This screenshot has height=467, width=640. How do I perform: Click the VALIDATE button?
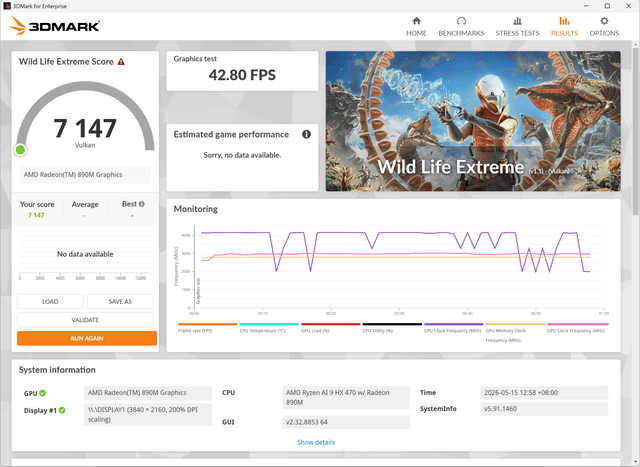point(85,320)
